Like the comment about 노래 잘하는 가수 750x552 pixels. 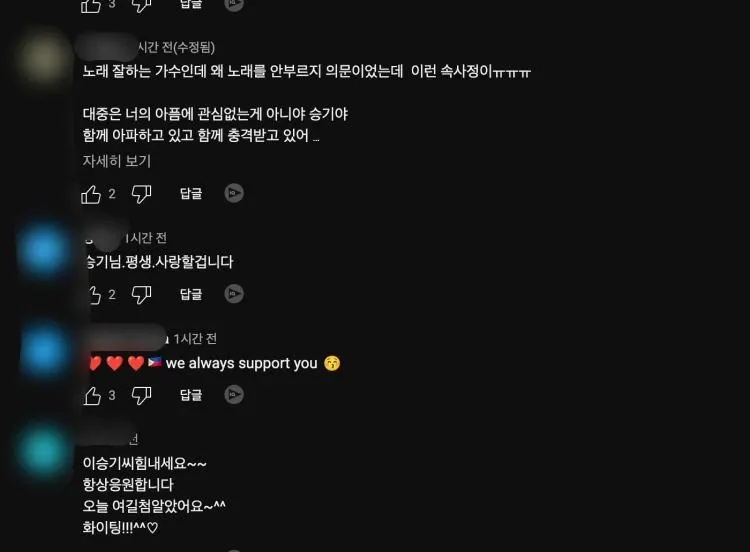coord(91,194)
